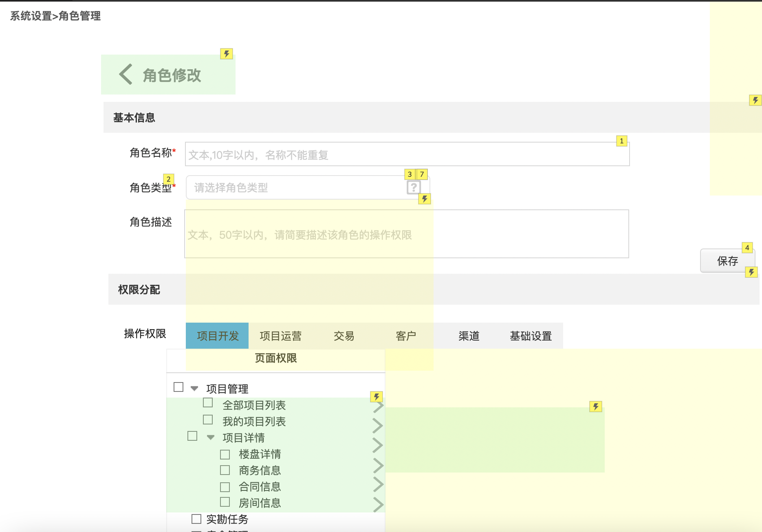This screenshot has height=532, width=762.
Task: Focus the 角色描述 text area
Action: pyautogui.click(x=407, y=234)
